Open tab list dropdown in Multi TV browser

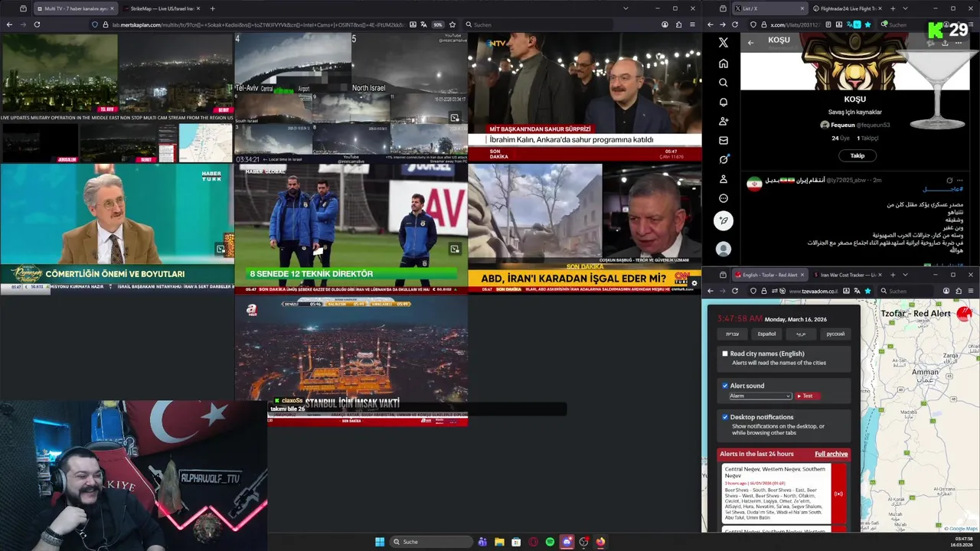point(626,8)
